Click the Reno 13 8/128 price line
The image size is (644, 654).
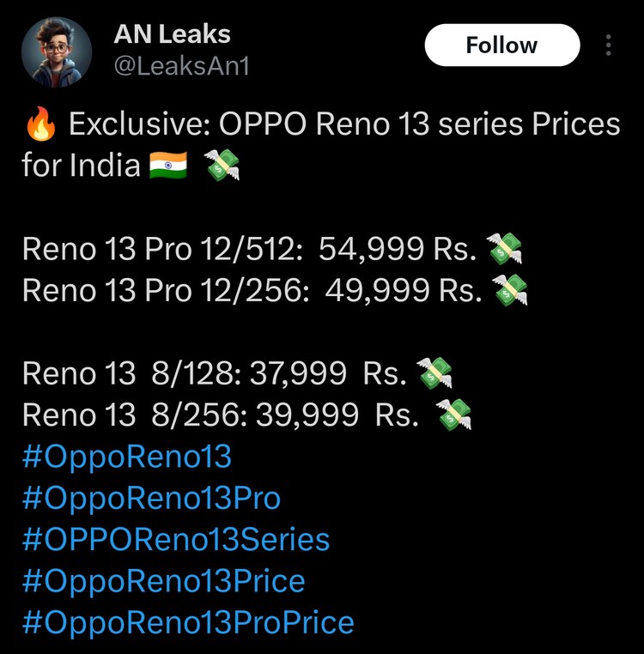214,374
